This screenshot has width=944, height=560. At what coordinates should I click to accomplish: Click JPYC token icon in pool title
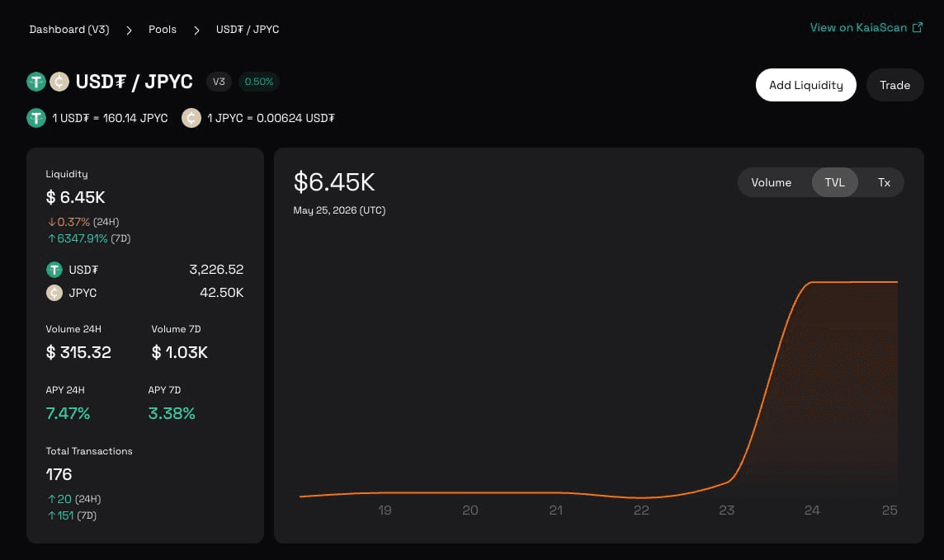pyautogui.click(x=59, y=81)
